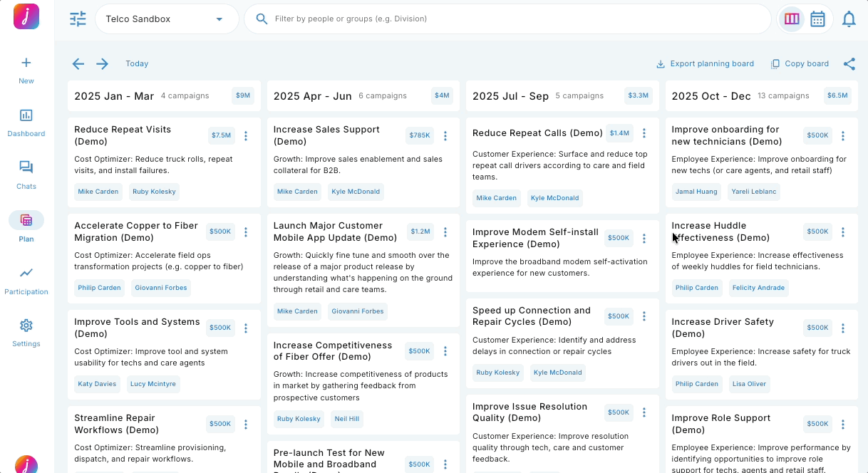
Task: Click Copy board button
Action: [x=800, y=64]
